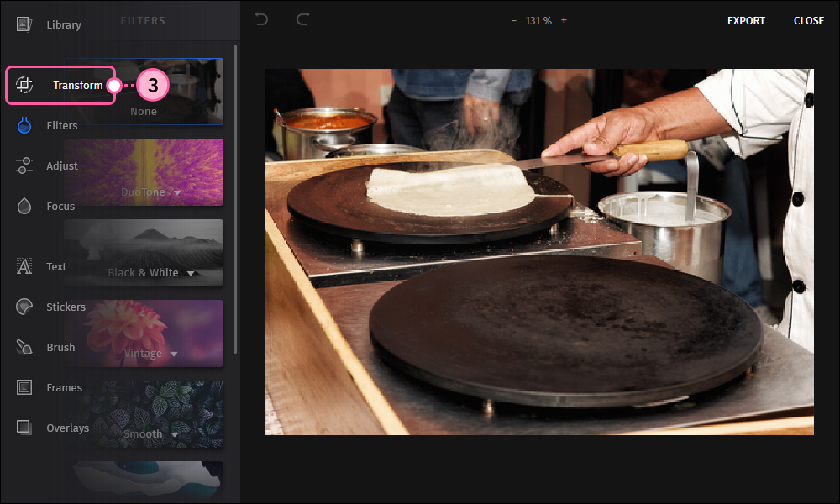Click the FILTERS panel heading
840x504 pixels.
(143, 20)
